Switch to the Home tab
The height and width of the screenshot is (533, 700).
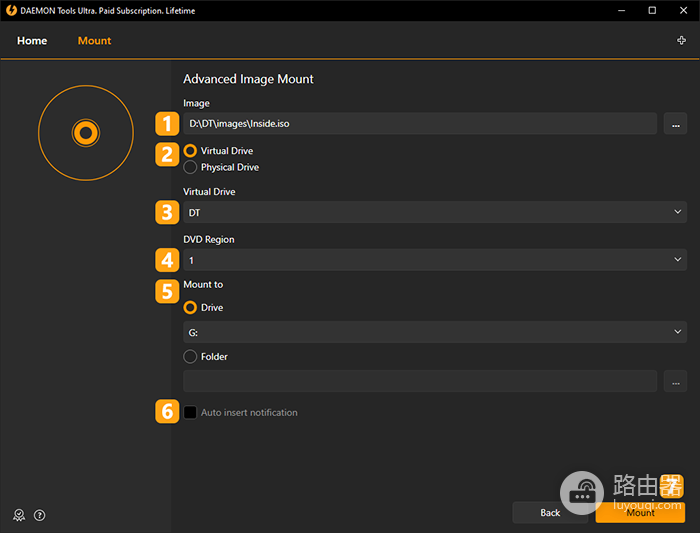click(32, 41)
